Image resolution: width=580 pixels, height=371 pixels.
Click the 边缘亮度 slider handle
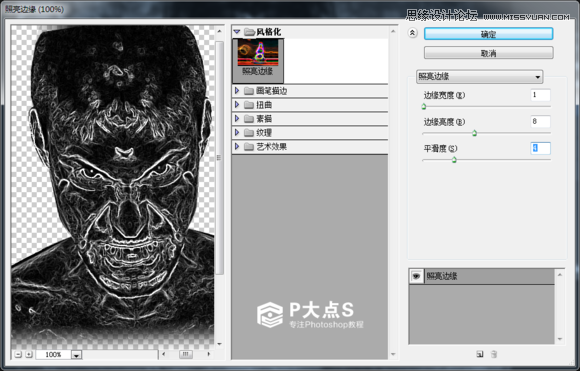(x=475, y=133)
